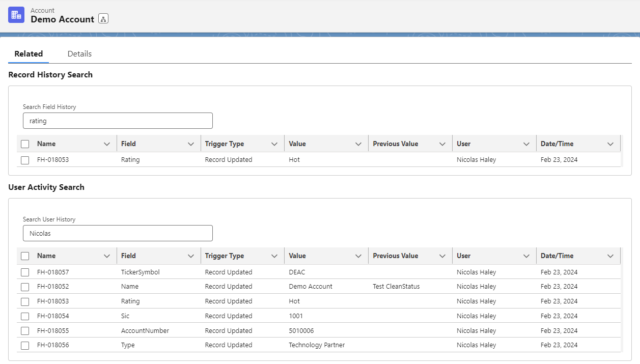
Task: Open Name column menu in Record History Search
Action: (107, 144)
